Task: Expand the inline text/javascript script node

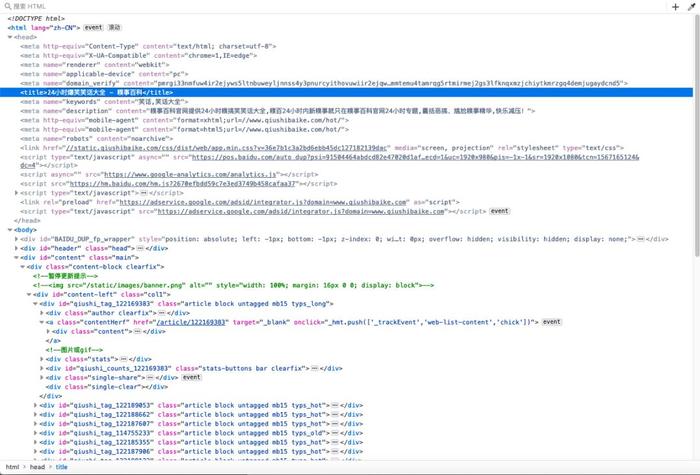Action: point(17,193)
